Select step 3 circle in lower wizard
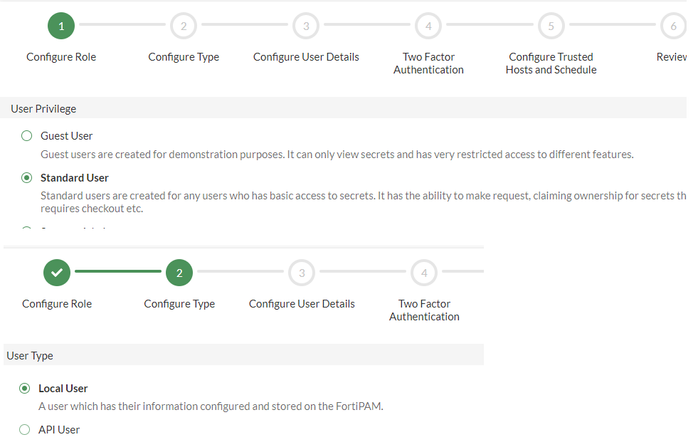The image size is (698, 445). [x=301, y=272]
